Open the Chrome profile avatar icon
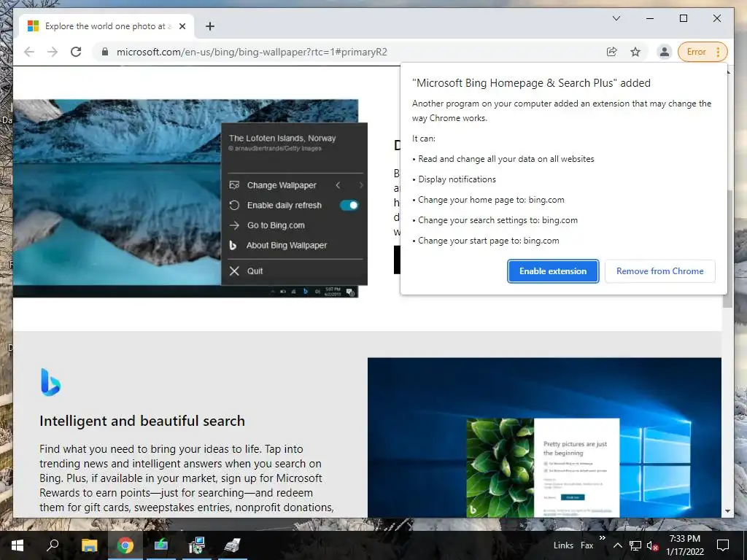The image size is (747, 560). (x=664, y=52)
